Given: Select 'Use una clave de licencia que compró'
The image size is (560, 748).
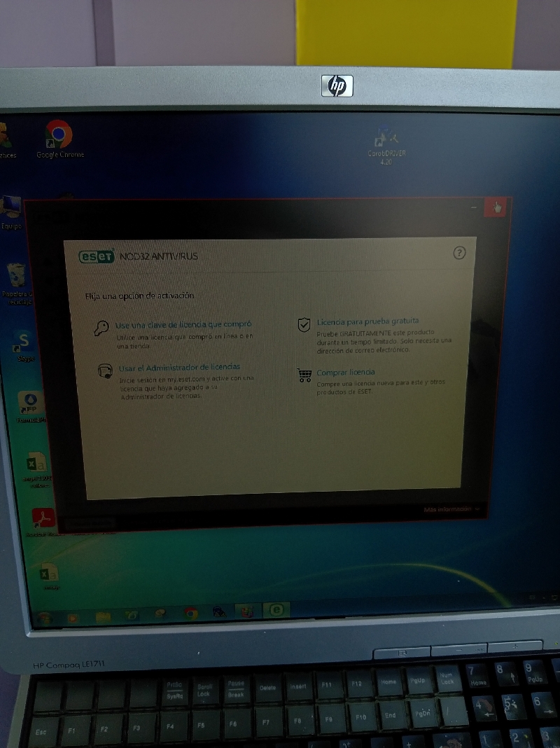Looking at the screenshot, I should (183, 324).
